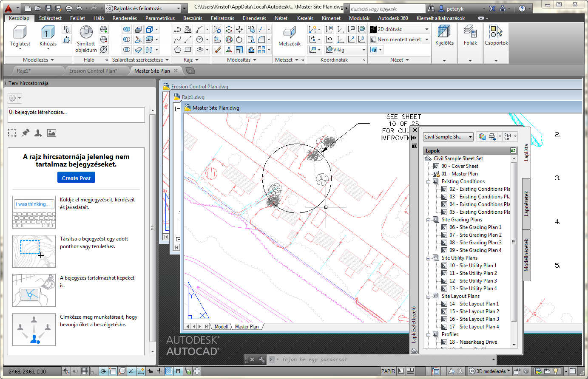Open the Civil Sample Sh... sheet set dropdown
This screenshot has height=379, width=588.
(x=448, y=137)
